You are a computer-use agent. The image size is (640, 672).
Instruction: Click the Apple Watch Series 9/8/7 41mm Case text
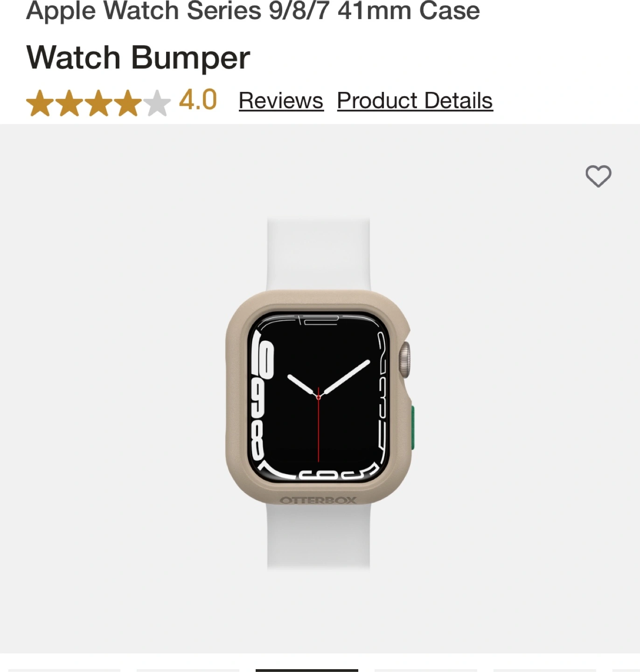coord(253,10)
